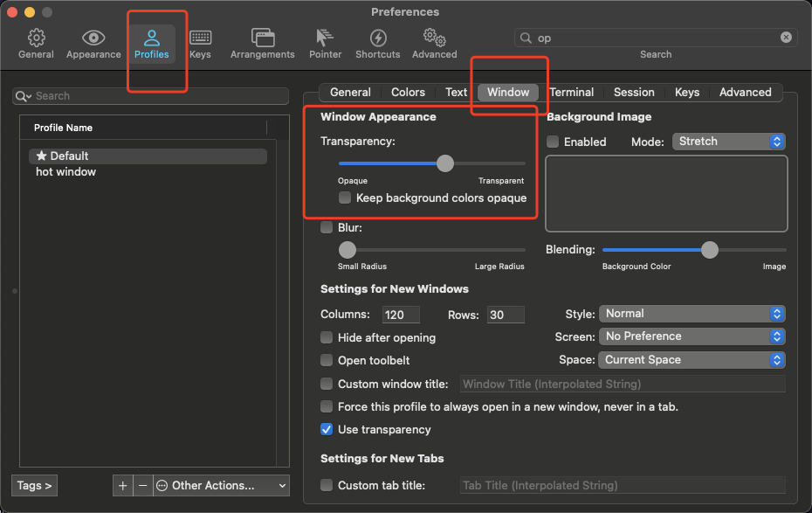Switch to the Advanced profile tab

pos(745,93)
